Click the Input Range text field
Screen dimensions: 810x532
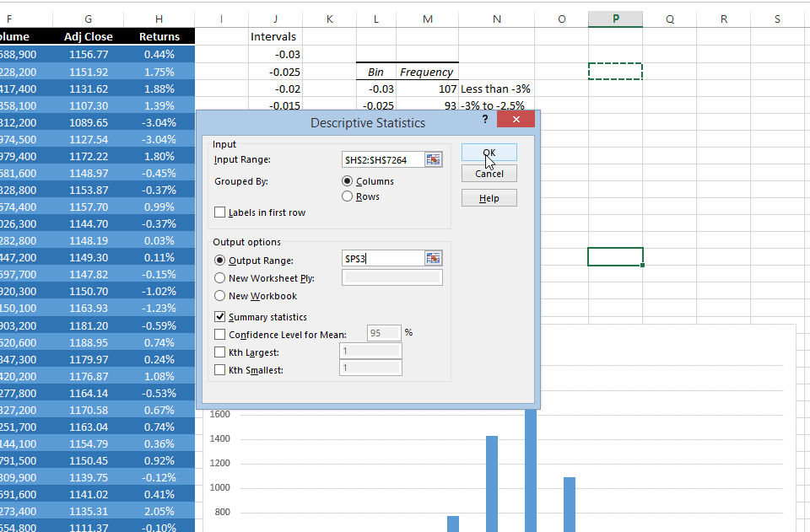[381, 159]
